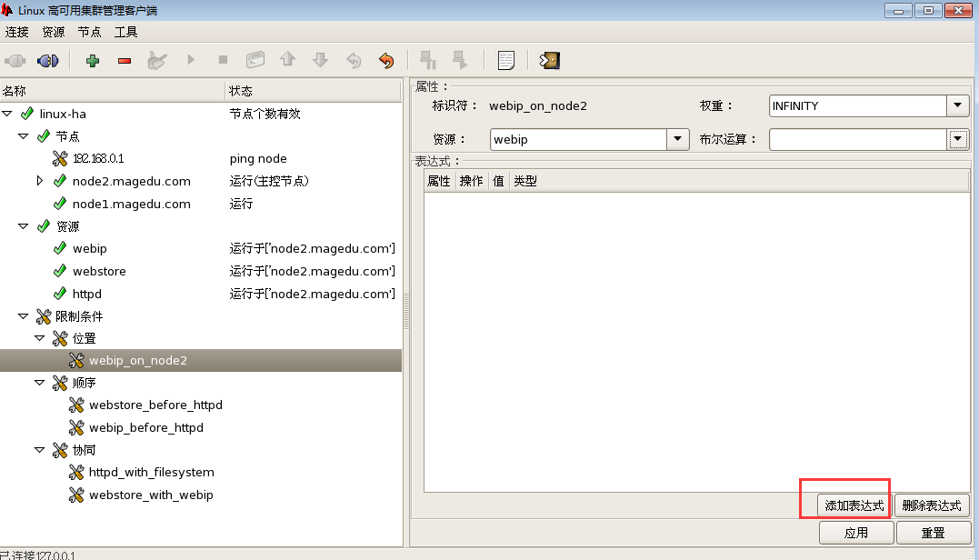The image size is (979, 560).
Task: Add a new item with green plus
Action: point(93,61)
